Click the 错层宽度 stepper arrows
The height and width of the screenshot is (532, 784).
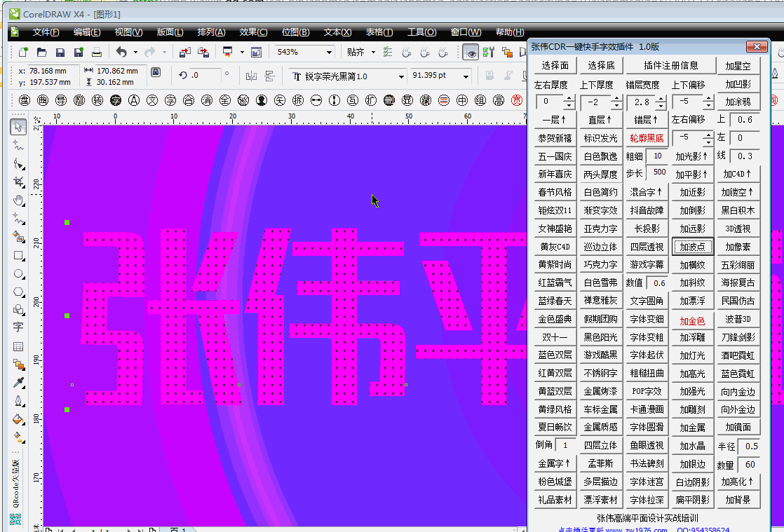661,102
